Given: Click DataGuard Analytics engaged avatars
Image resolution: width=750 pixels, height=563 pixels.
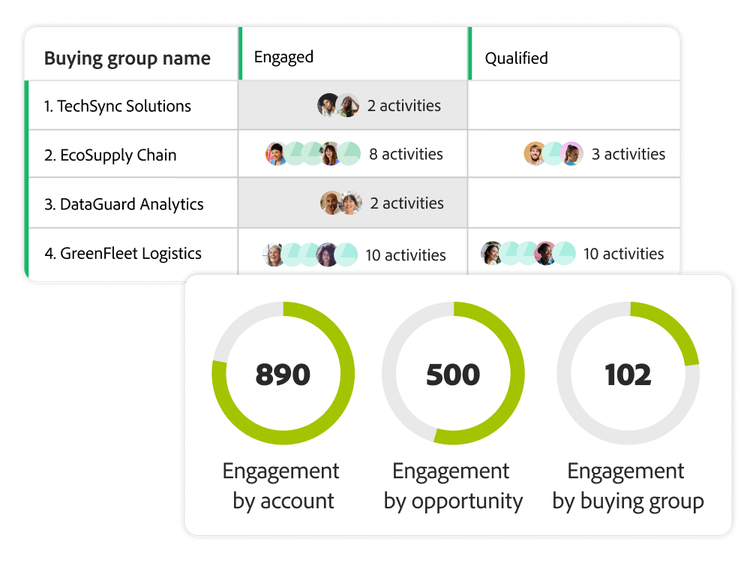Looking at the screenshot, I should pyautogui.click(x=340, y=204).
